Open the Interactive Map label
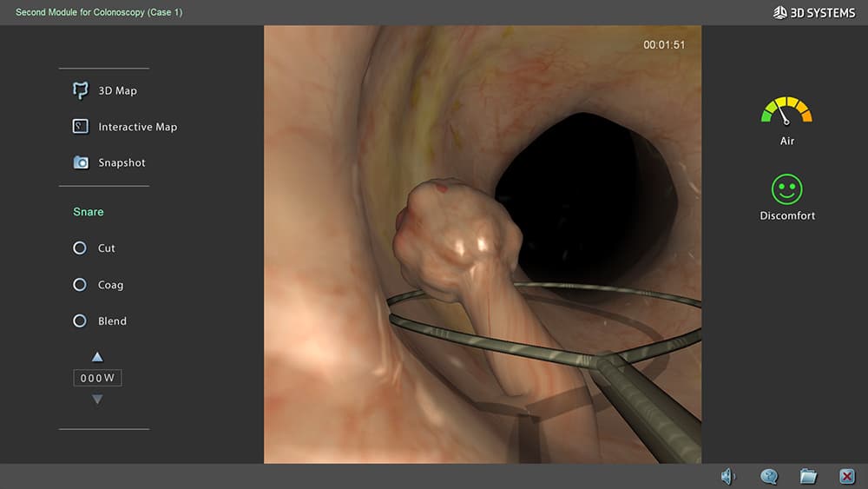 pos(138,127)
